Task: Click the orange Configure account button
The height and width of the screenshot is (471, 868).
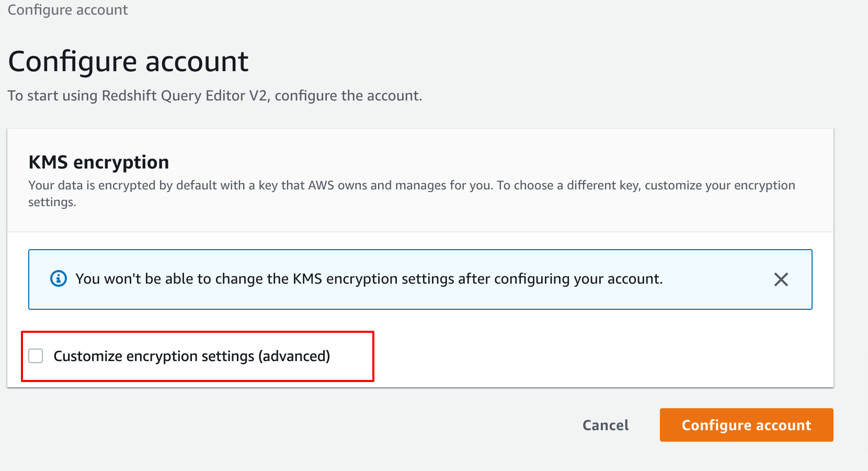Action: point(746,425)
